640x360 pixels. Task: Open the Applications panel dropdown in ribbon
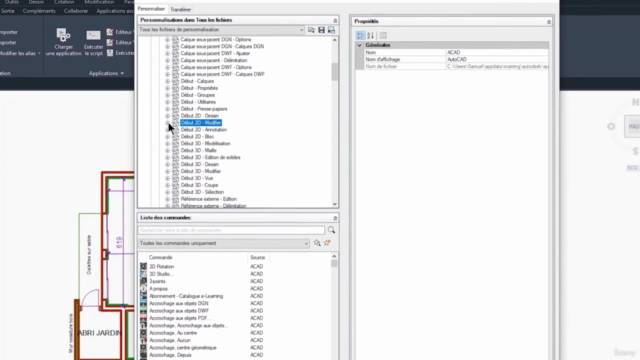click(x=106, y=73)
